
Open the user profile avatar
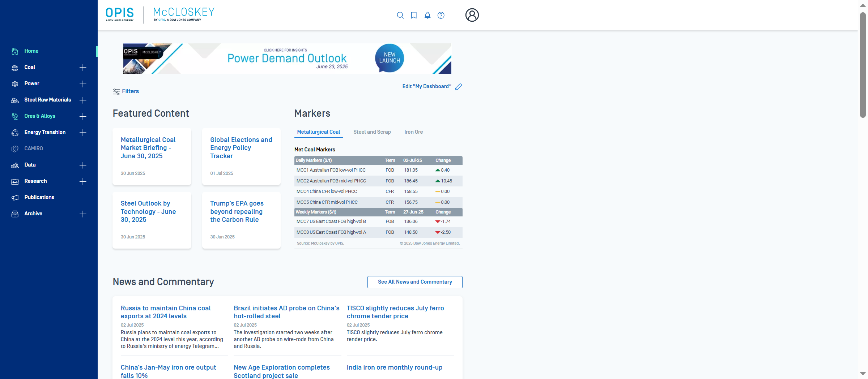pos(472,15)
